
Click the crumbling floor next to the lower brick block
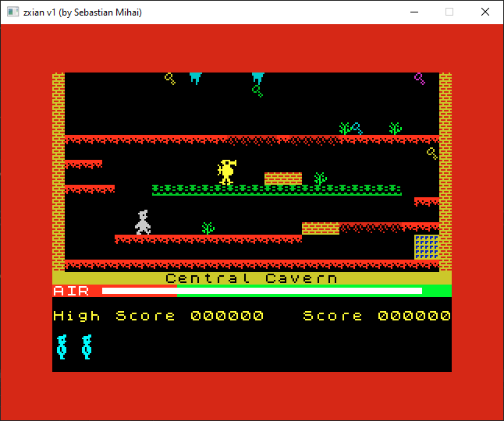(371, 228)
